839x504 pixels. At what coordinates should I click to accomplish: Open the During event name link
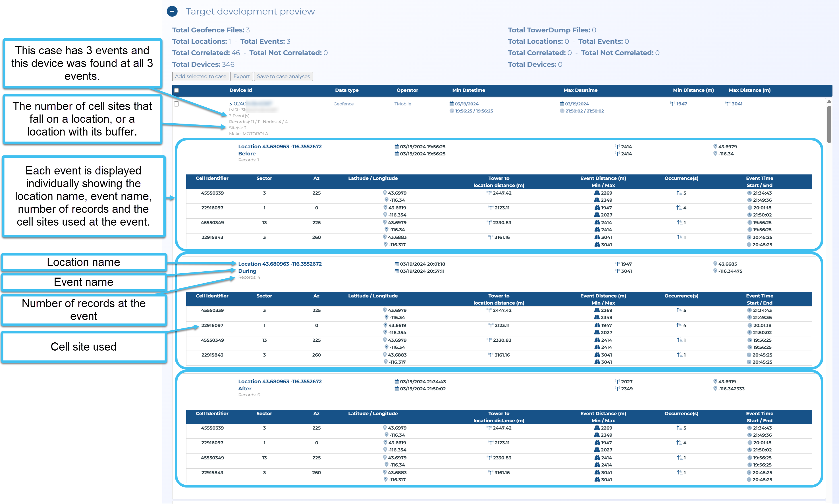click(247, 271)
